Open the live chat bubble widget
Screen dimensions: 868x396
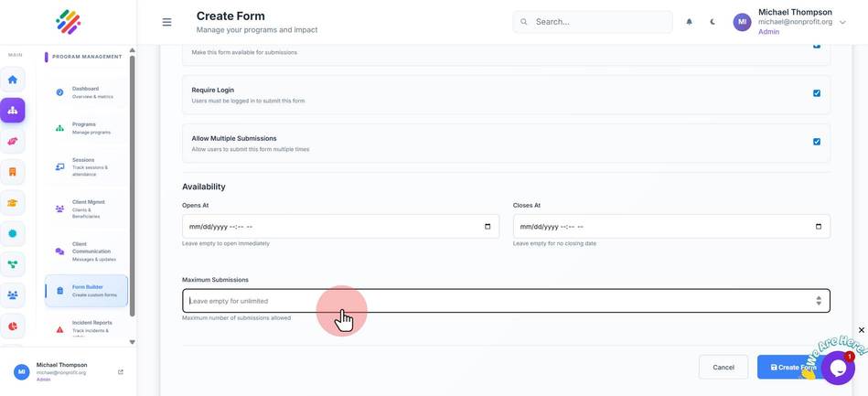pyautogui.click(x=838, y=368)
